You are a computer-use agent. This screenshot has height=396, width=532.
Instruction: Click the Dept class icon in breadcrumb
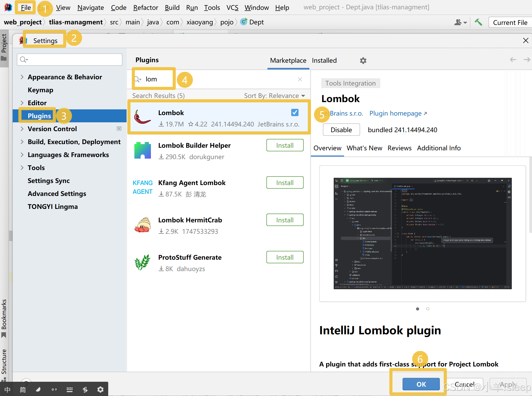(244, 22)
